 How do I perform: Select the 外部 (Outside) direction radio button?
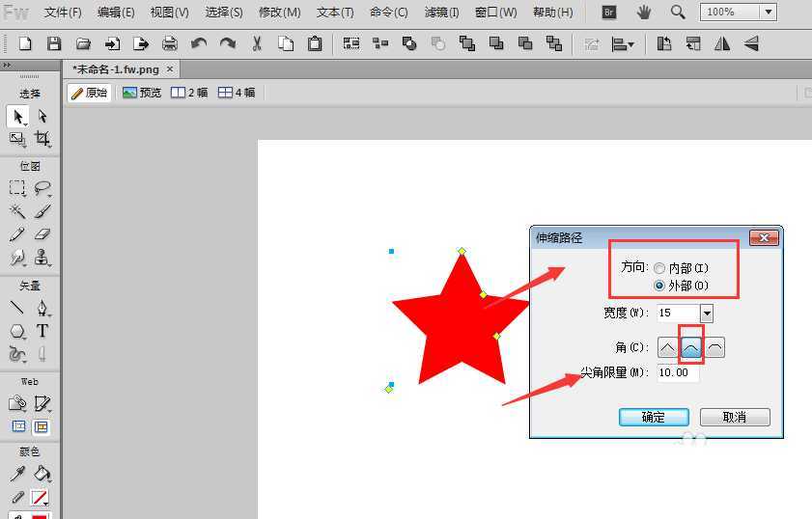[x=659, y=286]
